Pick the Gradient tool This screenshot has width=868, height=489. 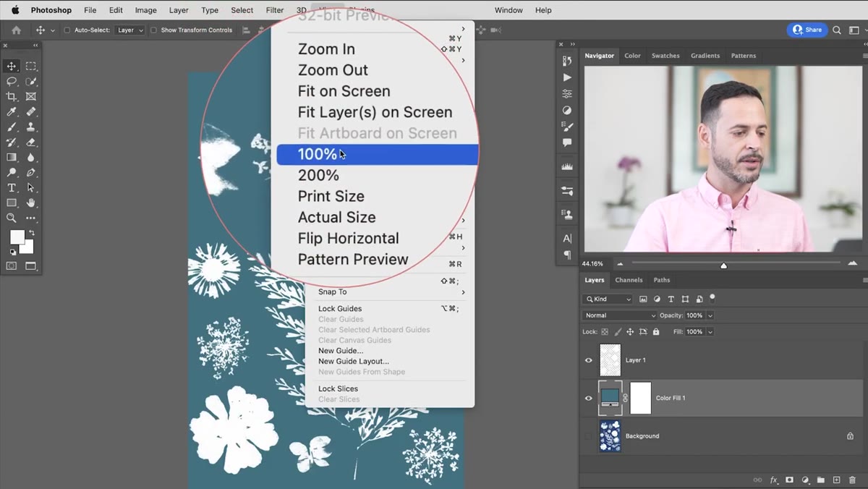(12, 158)
